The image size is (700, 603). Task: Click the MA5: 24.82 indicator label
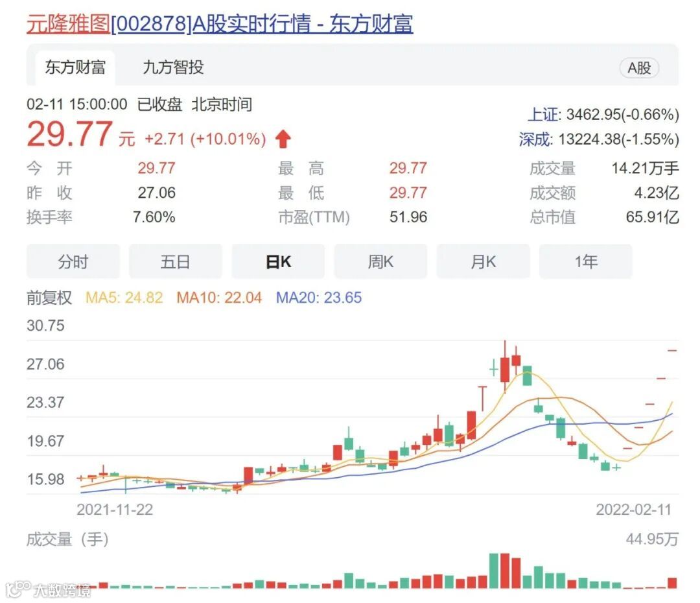click(124, 298)
